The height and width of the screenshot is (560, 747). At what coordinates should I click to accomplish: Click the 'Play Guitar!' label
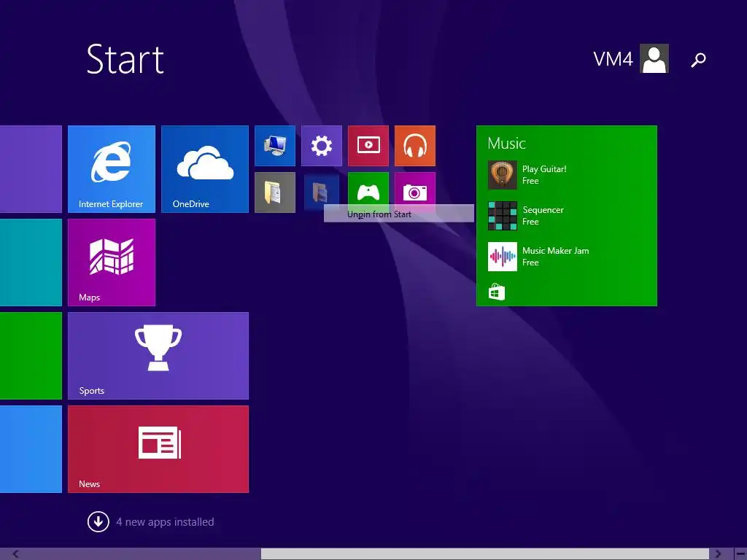click(x=544, y=169)
